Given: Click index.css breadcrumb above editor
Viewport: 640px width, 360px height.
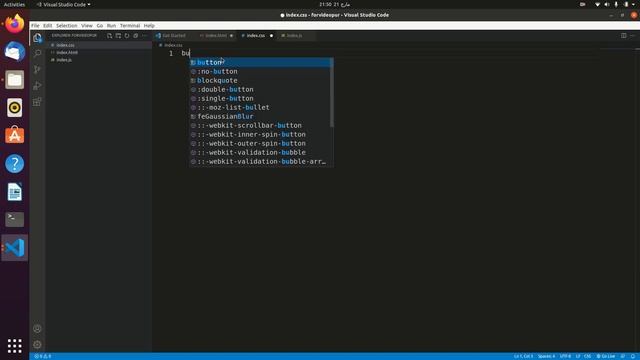Looking at the screenshot, I should pos(171,45).
